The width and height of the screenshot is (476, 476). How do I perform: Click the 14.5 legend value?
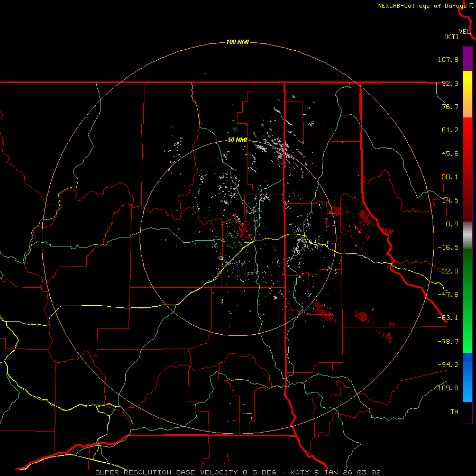(450, 200)
